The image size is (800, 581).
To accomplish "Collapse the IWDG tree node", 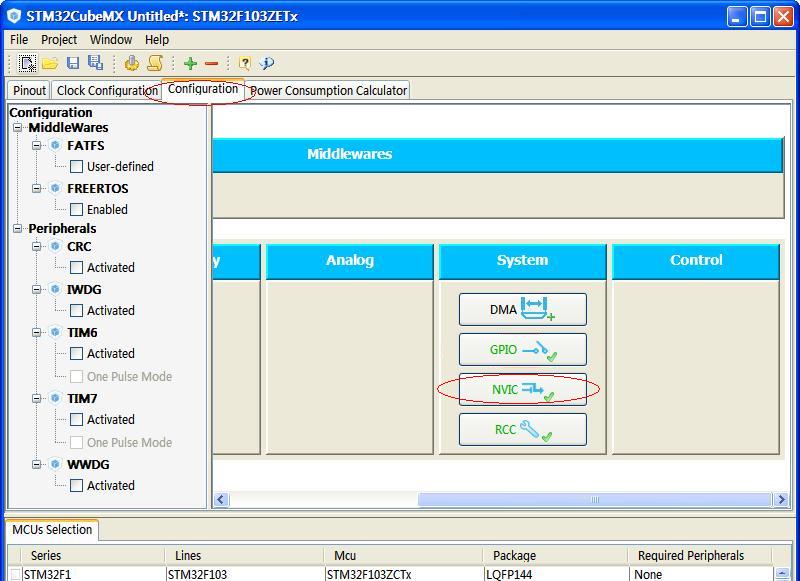I will click(x=36, y=289).
